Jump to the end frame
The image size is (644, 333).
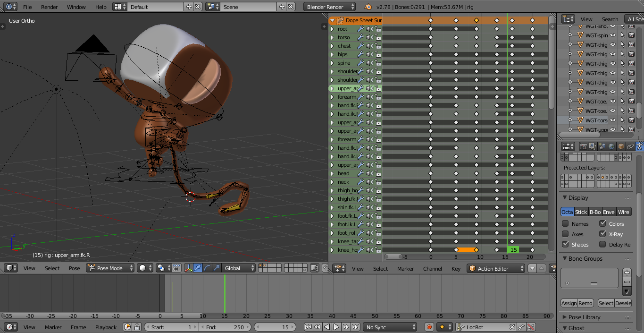(x=355, y=327)
